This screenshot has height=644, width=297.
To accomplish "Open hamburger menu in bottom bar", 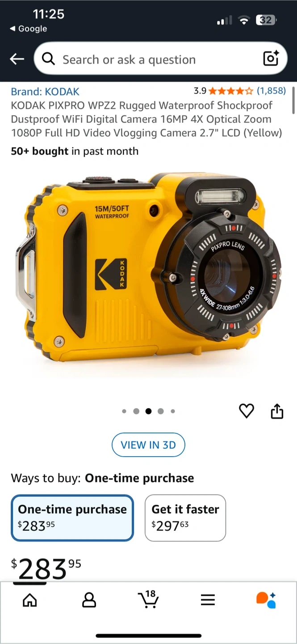I will click(x=208, y=600).
